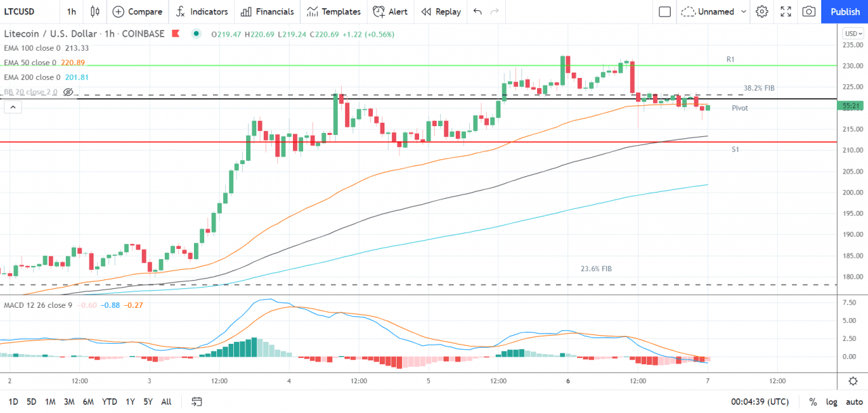Select the All range tab
This screenshot has height=413, width=868.
click(165, 401)
